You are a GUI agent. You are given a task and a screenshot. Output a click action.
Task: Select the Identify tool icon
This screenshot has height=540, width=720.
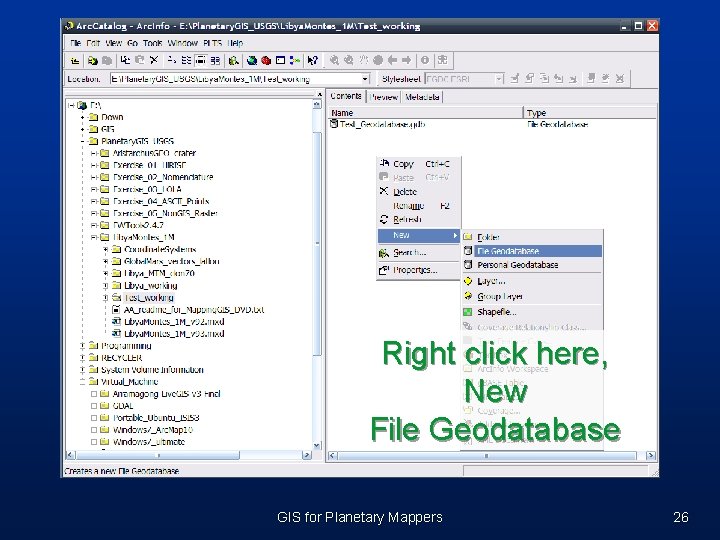point(425,60)
